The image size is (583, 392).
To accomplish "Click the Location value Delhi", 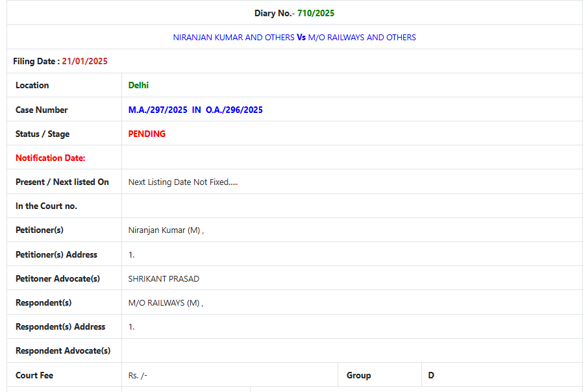I will 138,85.
